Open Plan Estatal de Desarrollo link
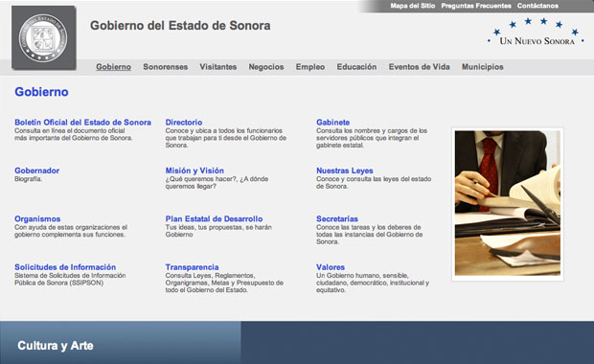 (214, 219)
